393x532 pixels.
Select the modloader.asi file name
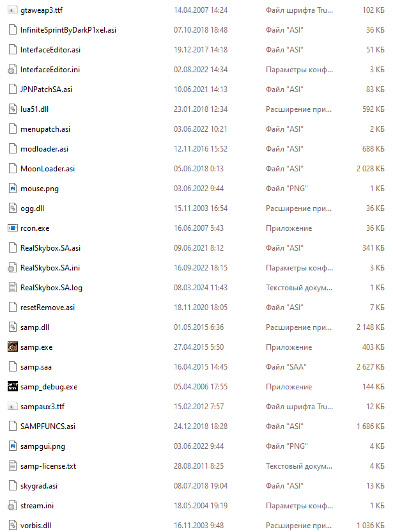pos(44,149)
